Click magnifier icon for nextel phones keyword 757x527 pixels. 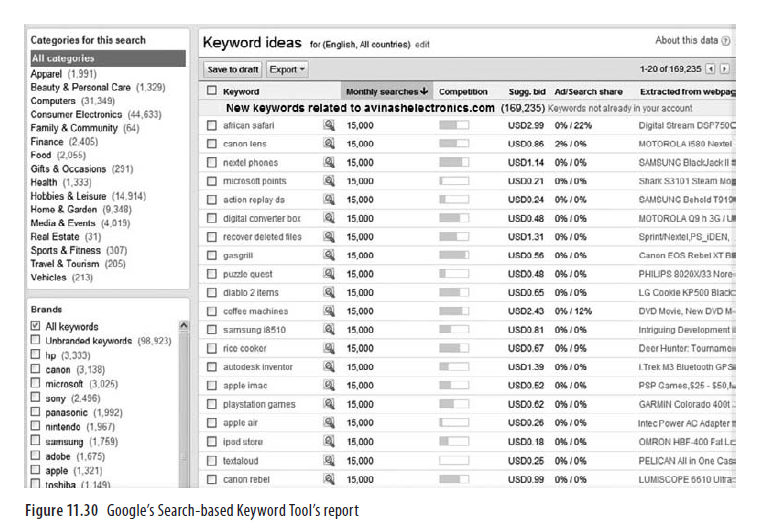pyautogui.click(x=329, y=162)
